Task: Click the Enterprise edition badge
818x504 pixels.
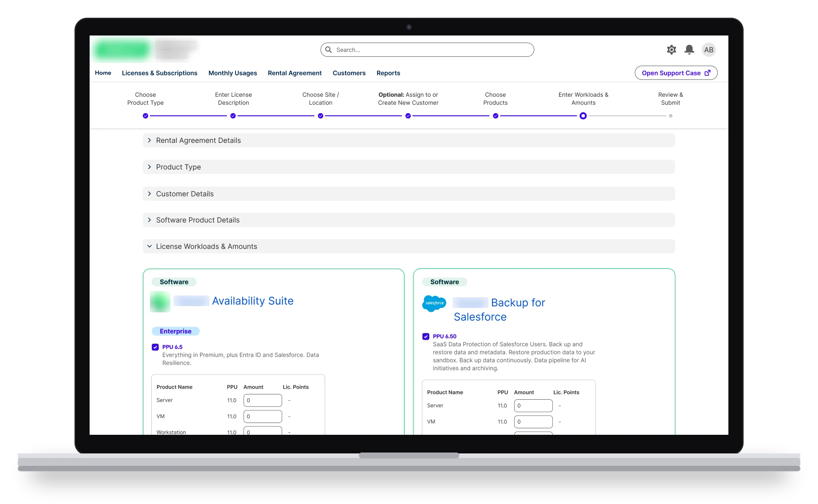Action: pos(176,331)
